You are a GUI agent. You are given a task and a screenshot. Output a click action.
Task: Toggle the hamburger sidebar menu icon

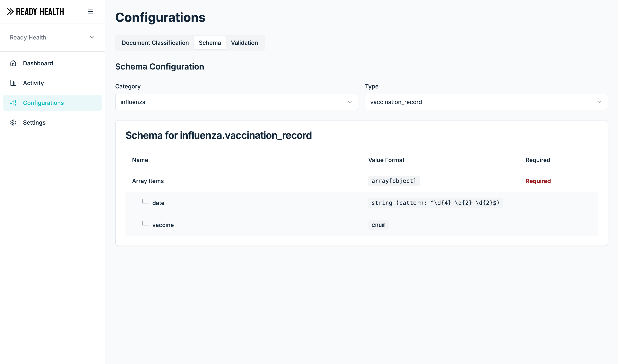point(91,12)
